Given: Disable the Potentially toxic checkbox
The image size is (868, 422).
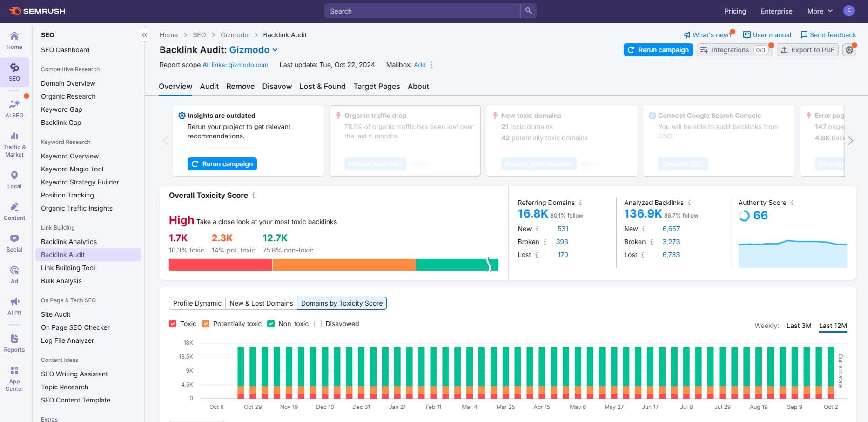Looking at the screenshot, I should pyautogui.click(x=206, y=323).
